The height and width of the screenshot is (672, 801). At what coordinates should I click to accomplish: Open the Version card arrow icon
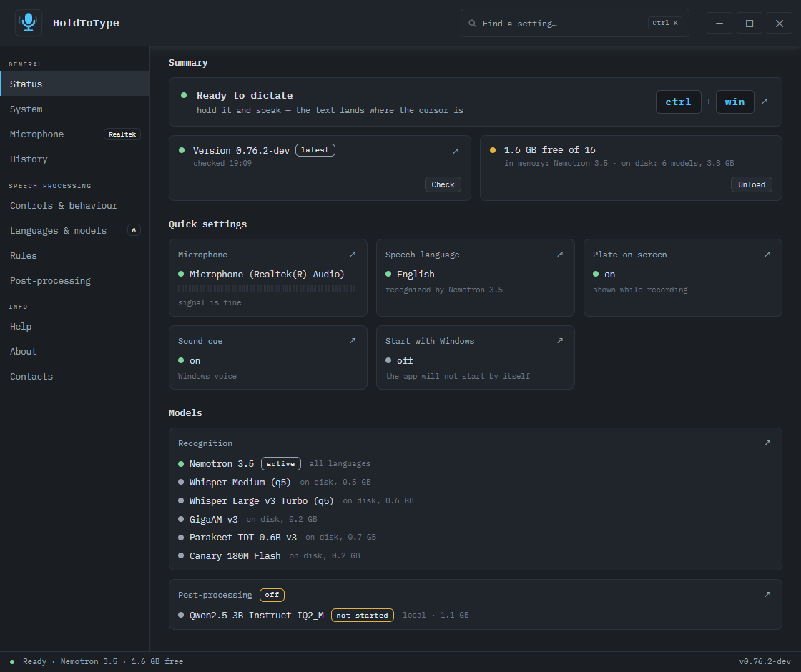(x=456, y=151)
